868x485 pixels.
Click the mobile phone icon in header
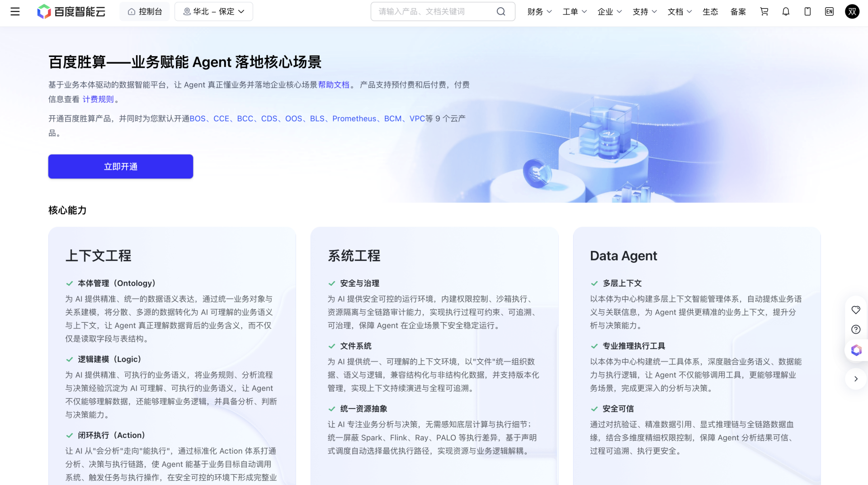point(807,12)
